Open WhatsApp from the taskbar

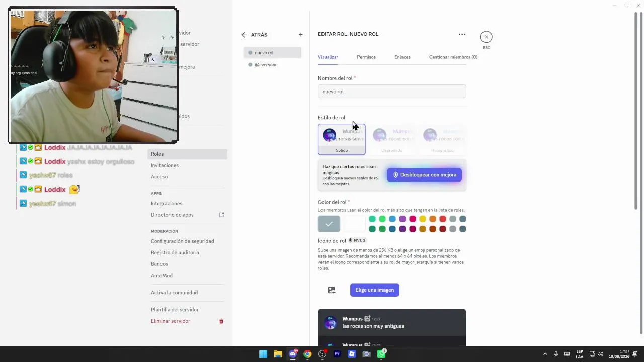click(x=381, y=354)
